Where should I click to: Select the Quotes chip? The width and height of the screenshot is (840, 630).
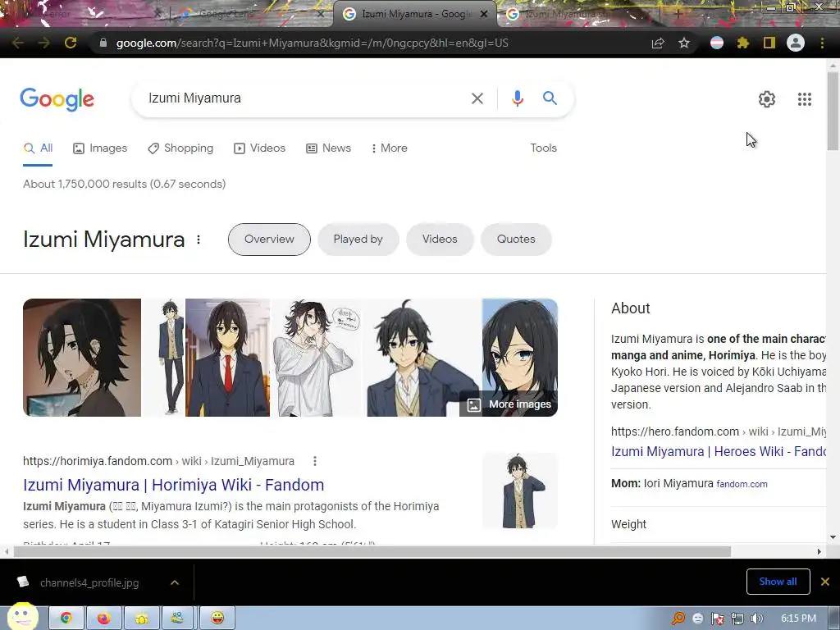[x=516, y=240]
